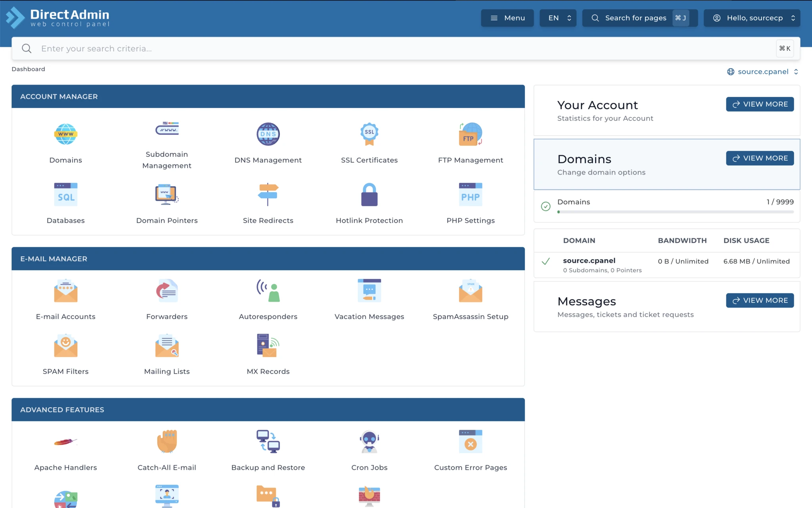Image resolution: width=812 pixels, height=508 pixels.
Task: Open the source.cpanel domain selector
Action: point(762,71)
